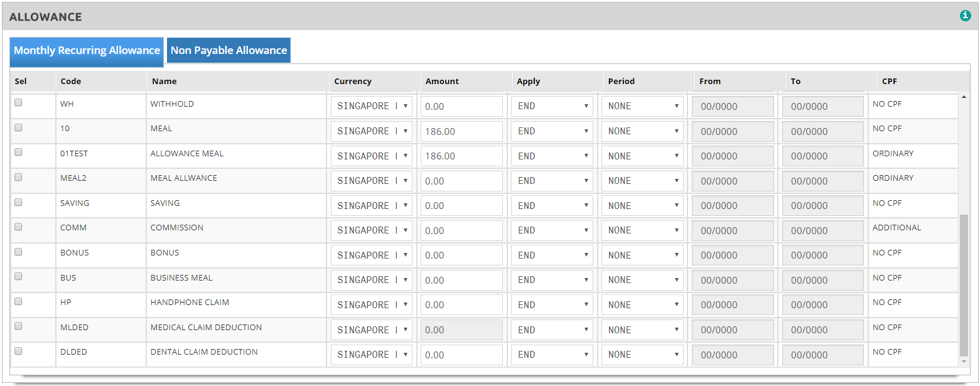Screen dimensions: 980x386
Task: Select the Monthly Recurring Allowance tab
Action: (87, 50)
